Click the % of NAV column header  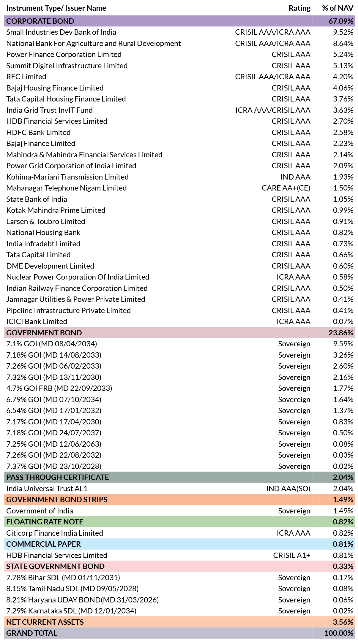click(338, 8)
